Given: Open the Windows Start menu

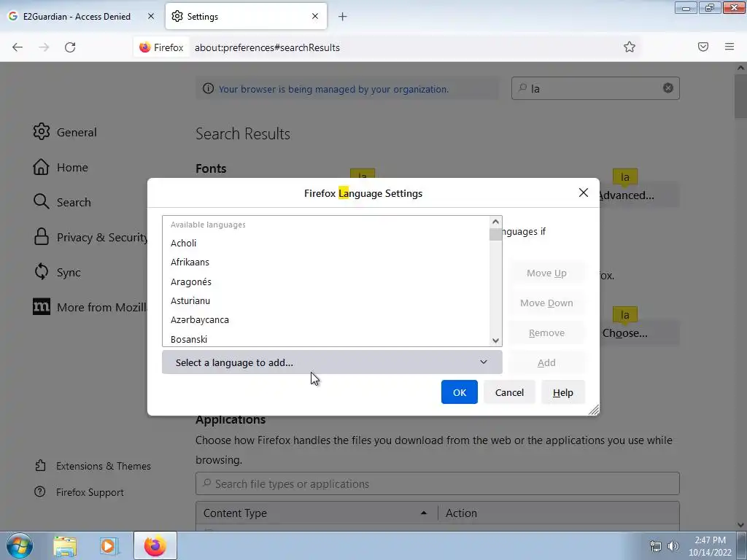Looking at the screenshot, I should pyautogui.click(x=20, y=545).
